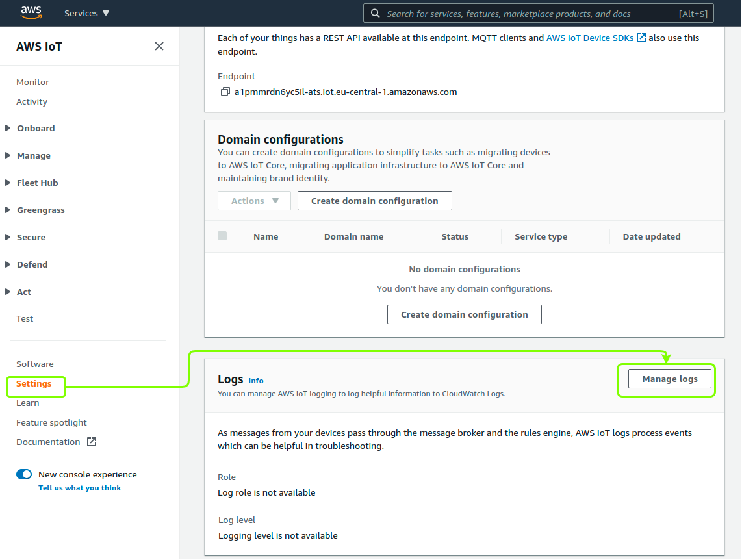Sort by the Name column header
The width and height of the screenshot is (742, 560).
[266, 236]
